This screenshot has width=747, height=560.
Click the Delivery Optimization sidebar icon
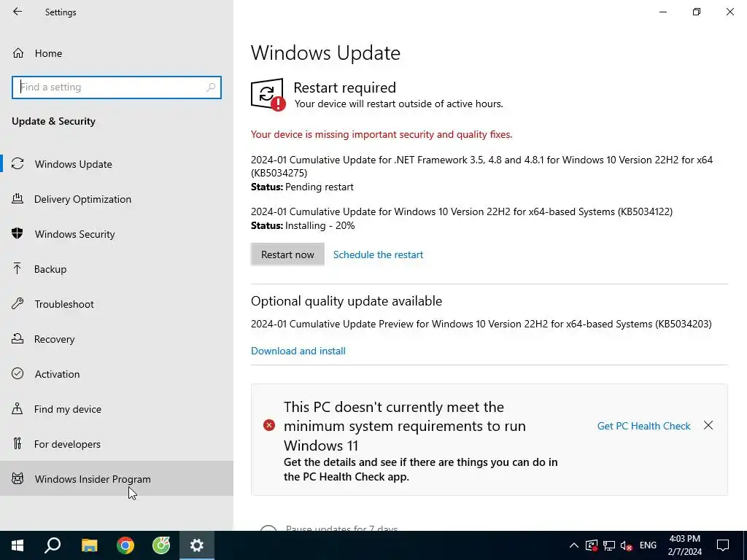pyautogui.click(x=18, y=198)
